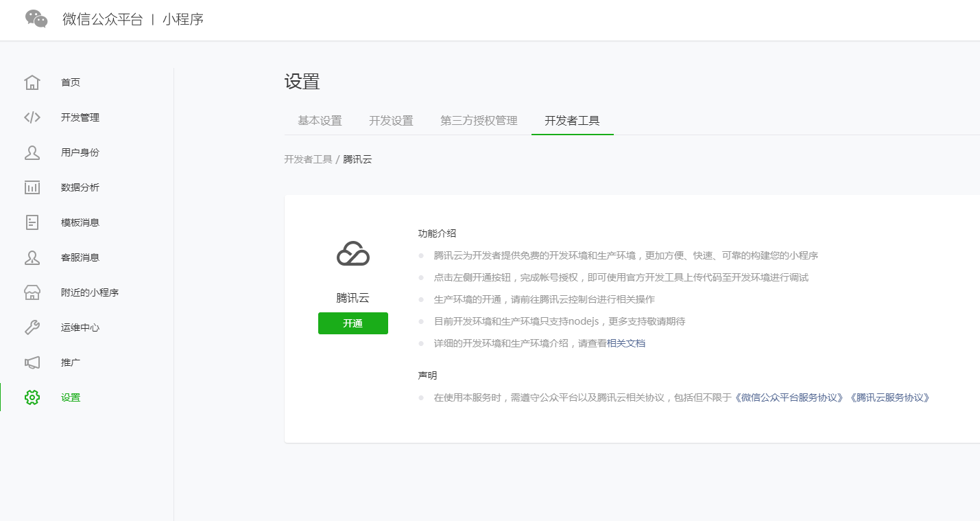This screenshot has height=521, width=980.
Task: Click the 模板消息 document icon
Action: pos(32,222)
